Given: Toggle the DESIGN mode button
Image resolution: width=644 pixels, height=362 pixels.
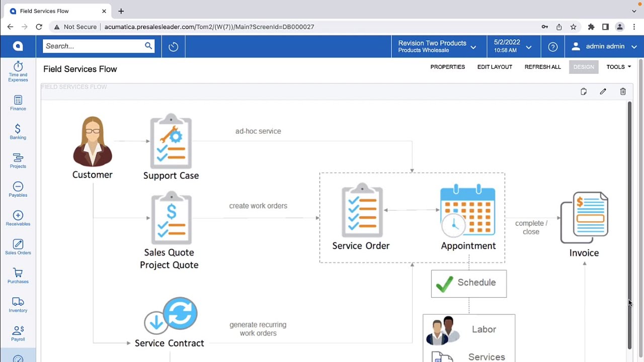Looking at the screenshot, I should [x=584, y=67].
